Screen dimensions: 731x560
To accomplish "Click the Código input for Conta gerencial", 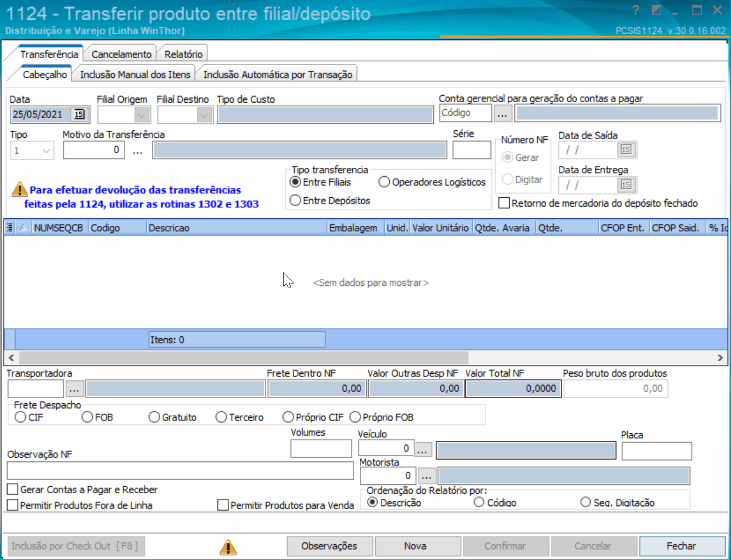I will (x=466, y=113).
